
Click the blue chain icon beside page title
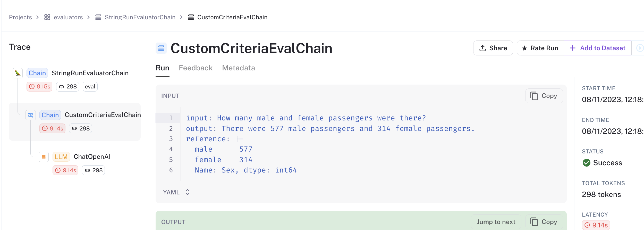(161, 48)
